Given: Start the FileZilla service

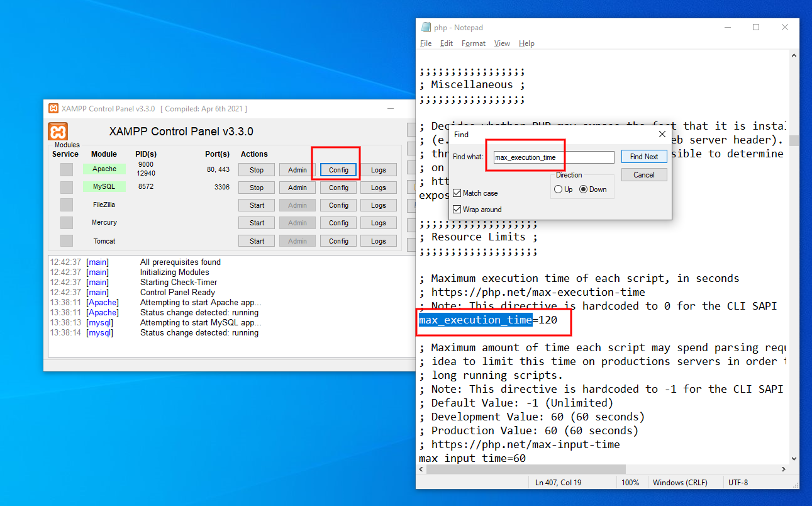Looking at the screenshot, I should coord(256,205).
